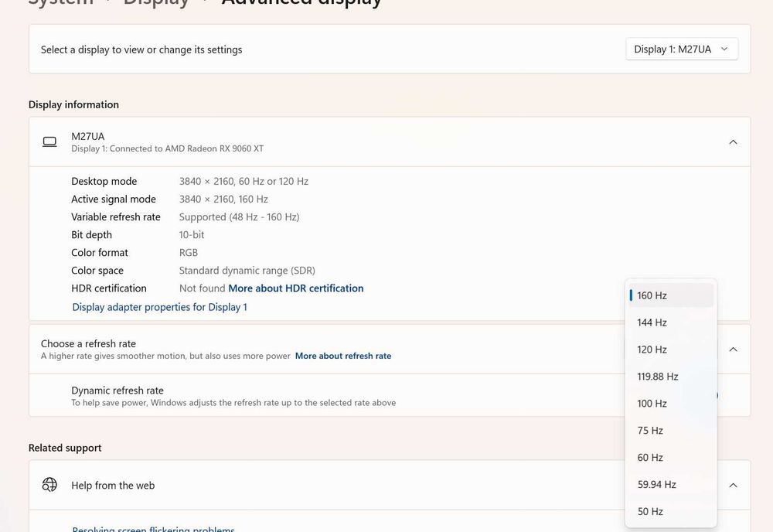Open the Display 1: M27UA selector dropdown
This screenshot has width=773, height=532.
coord(682,49)
